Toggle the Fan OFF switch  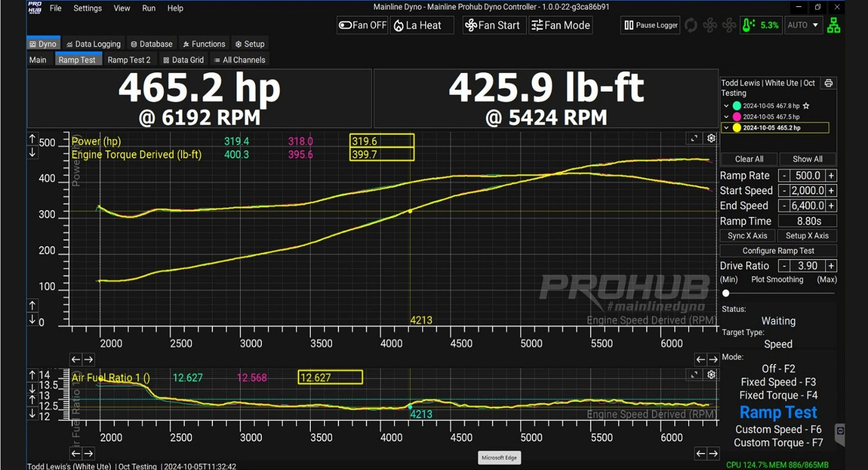tap(362, 25)
